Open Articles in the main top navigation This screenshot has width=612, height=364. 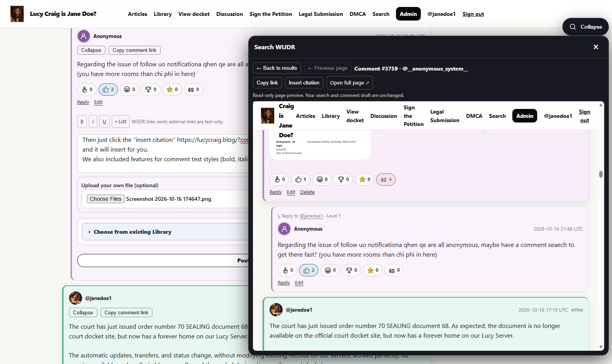pyautogui.click(x=138, y=14)
